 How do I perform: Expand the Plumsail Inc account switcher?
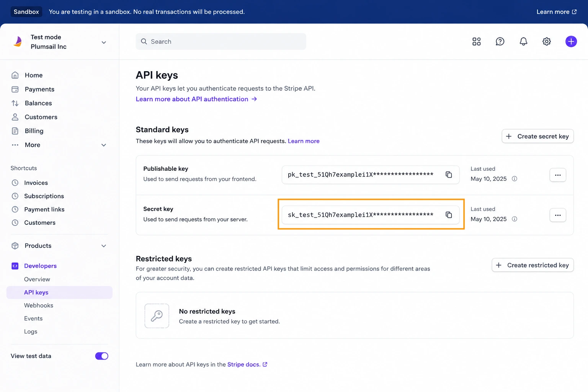click(x=104, y=42)
